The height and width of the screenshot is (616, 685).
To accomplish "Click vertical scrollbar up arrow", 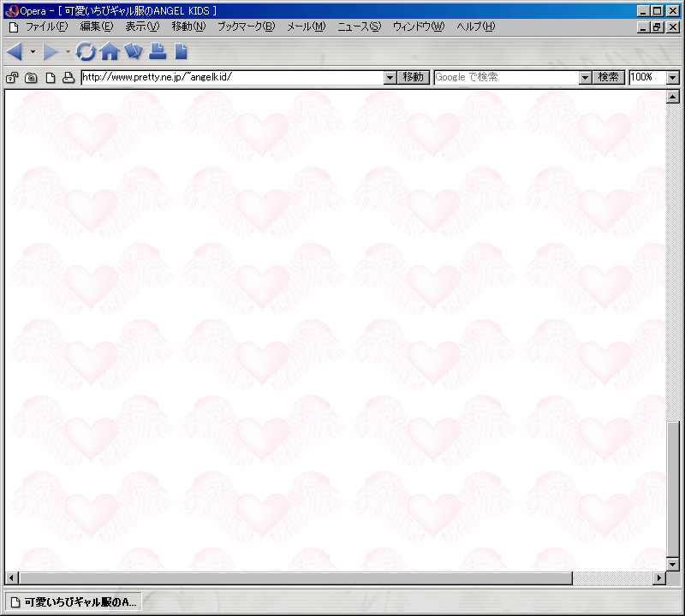I will pyautogui.click(x=673, y=97).
